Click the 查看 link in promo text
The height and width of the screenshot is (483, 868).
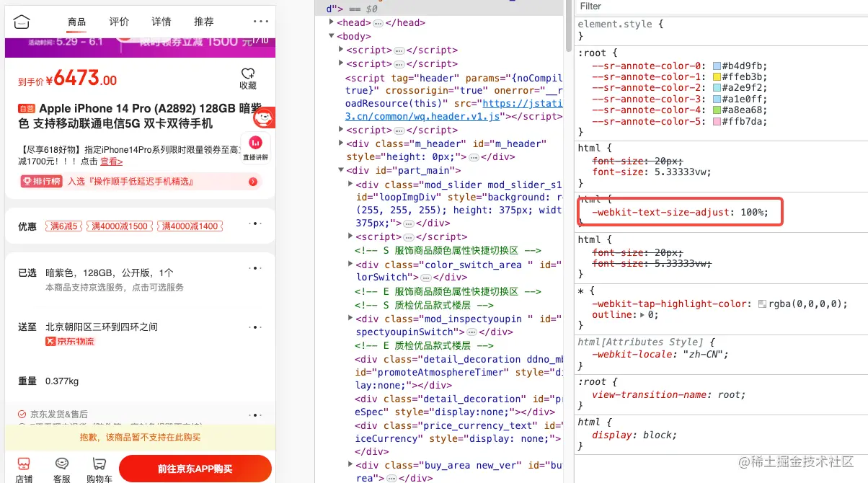(x=111, y=161)
